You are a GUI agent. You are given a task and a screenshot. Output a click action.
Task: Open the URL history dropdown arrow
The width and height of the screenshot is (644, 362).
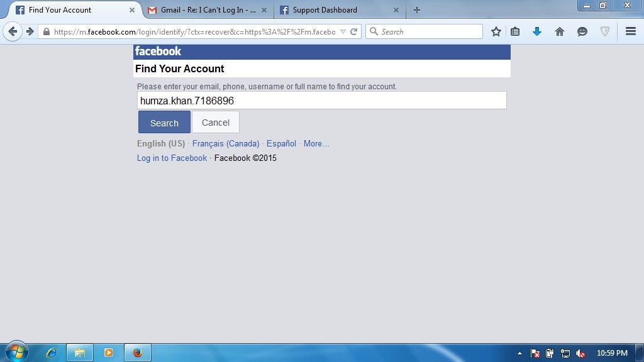point(343,31)
